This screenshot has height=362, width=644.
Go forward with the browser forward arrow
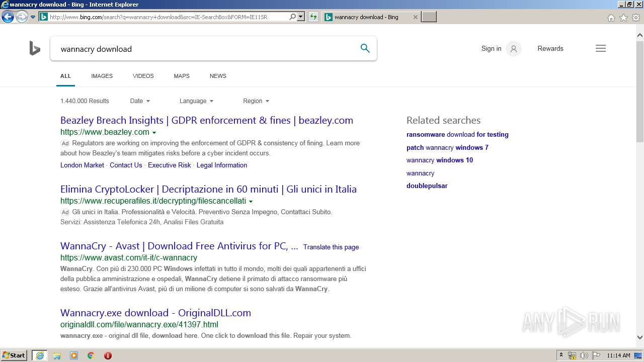tap(22, 17)
